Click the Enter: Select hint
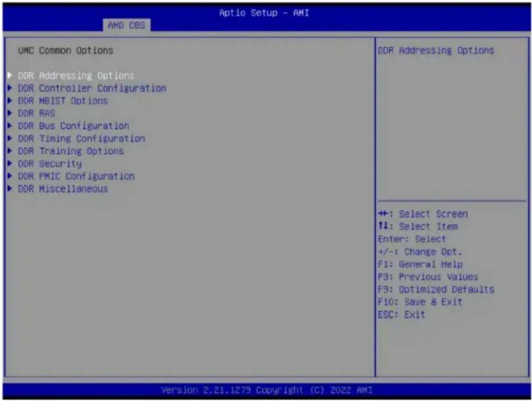 (x=412, y=239)
